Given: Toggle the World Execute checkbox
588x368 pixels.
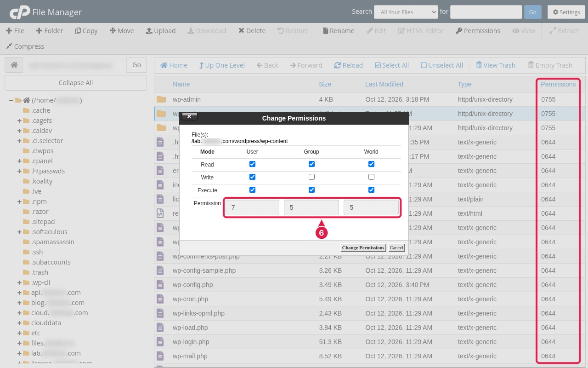Looking at the screenshot, I should point(371,190).
